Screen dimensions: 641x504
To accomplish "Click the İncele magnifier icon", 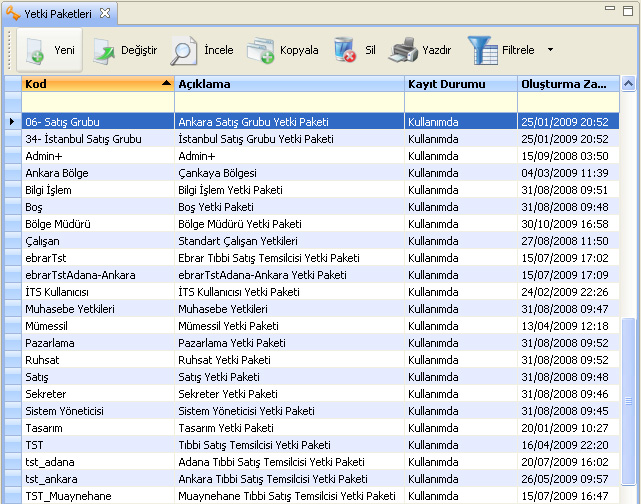I will click(183, 51).
